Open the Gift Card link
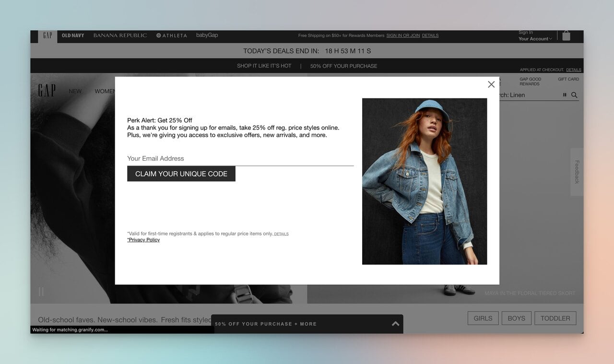 click(x=568, y=79)
